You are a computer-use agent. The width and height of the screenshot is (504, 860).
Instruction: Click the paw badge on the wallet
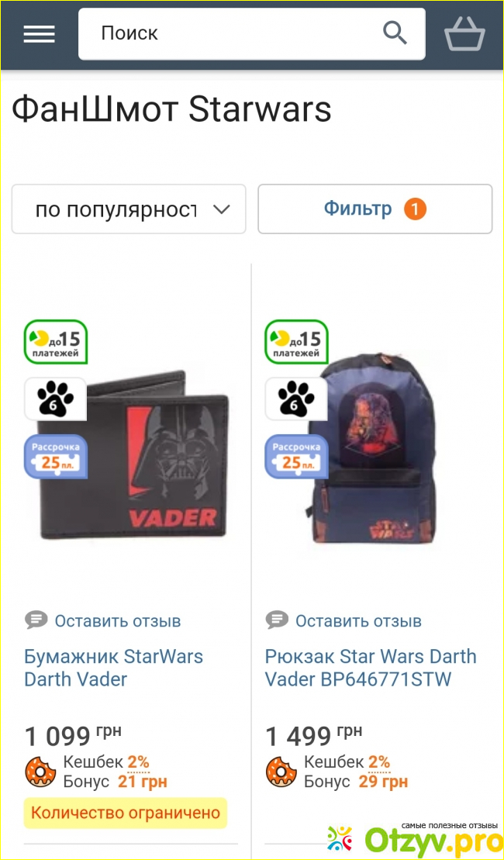(x=55, y=399)
